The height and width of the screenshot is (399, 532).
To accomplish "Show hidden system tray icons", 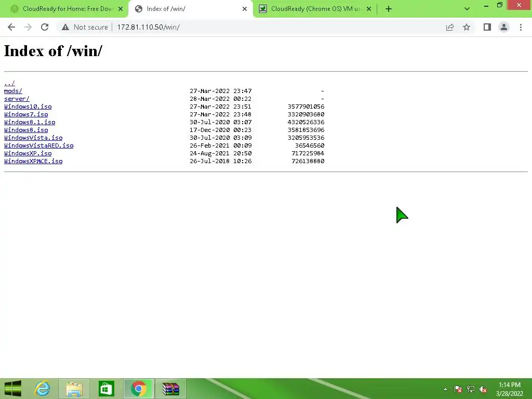I will point(445,389).
